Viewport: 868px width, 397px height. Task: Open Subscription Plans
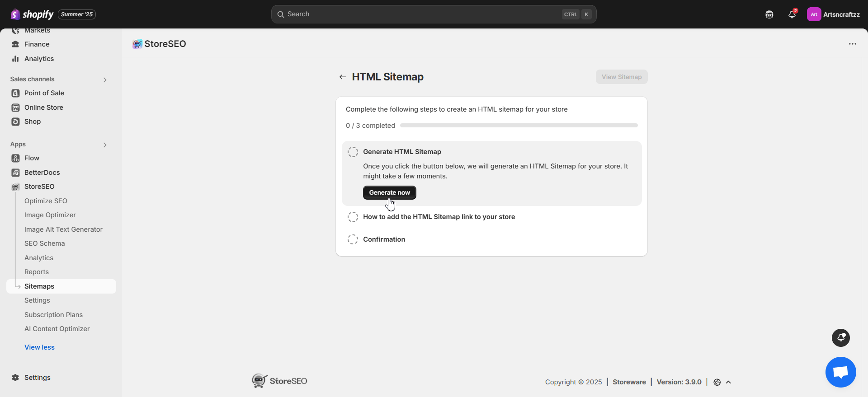tap(53, 315)
